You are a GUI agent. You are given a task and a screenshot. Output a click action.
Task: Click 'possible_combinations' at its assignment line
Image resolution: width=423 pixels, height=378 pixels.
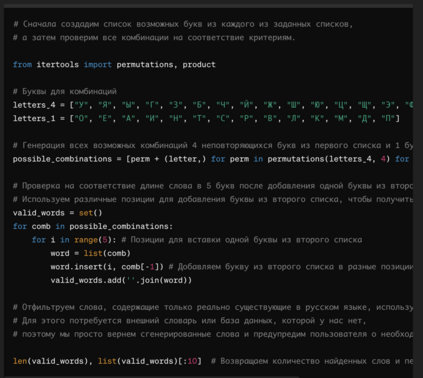[62, 159]
